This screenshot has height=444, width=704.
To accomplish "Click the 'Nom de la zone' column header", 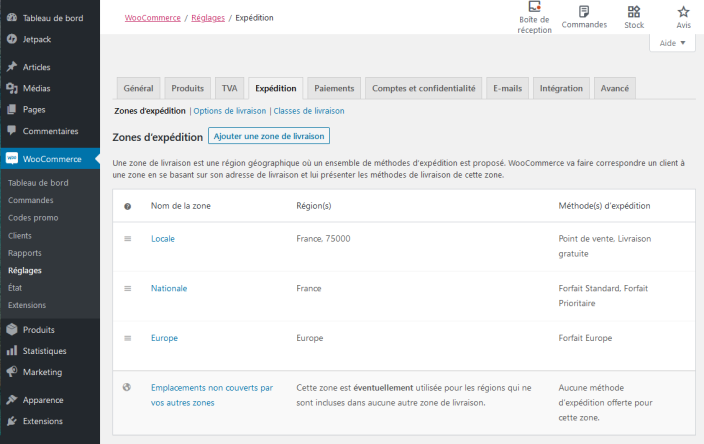I will click(180, 206).
